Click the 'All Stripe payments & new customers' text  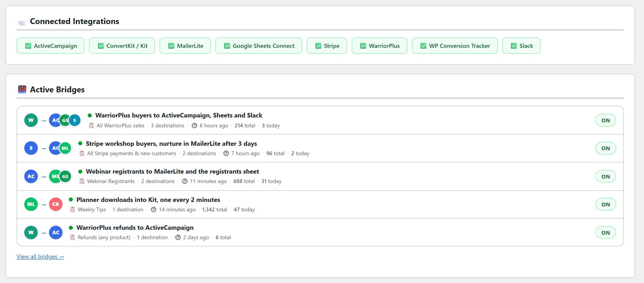pos(132,153)
